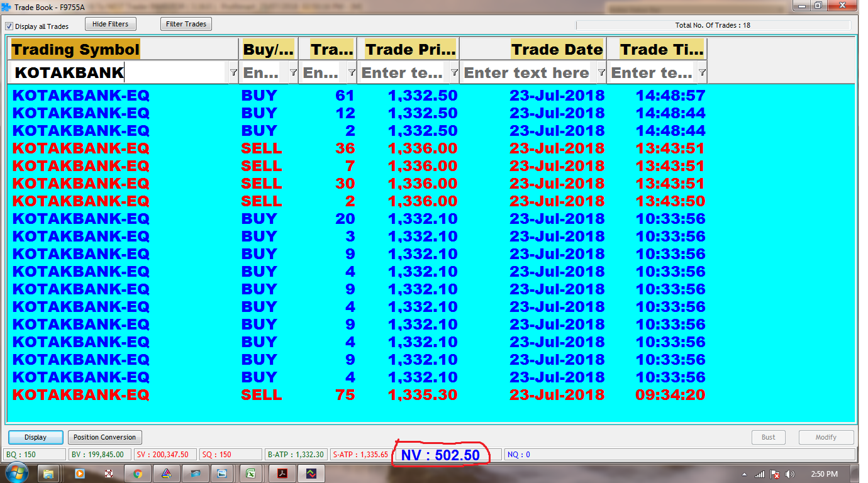Focus the Trade Price filter text field
The image size is (868, 483).
tap(402, 73)
